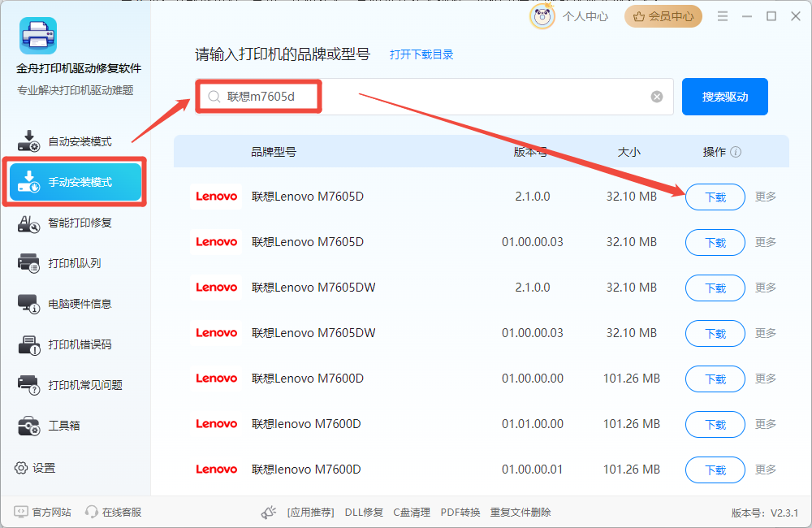Click Lenovo logo in M7600D 01.00.00.01 row

216,469
